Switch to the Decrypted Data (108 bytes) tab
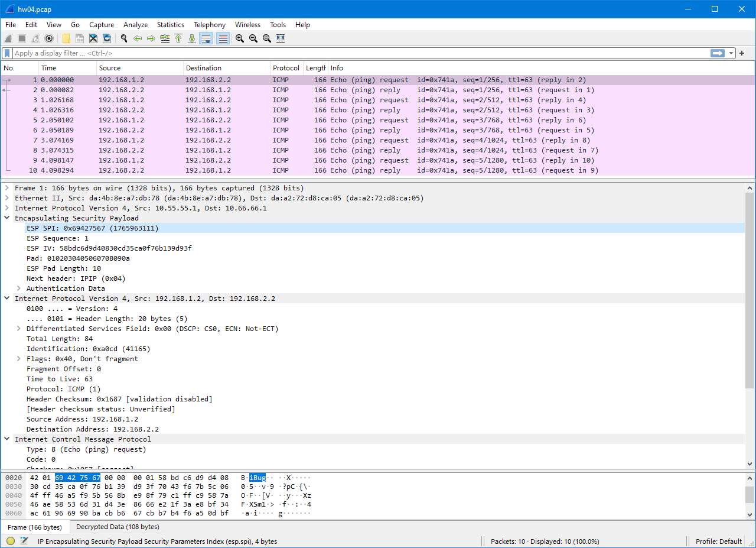756x548 pixels. click(118, 527)
